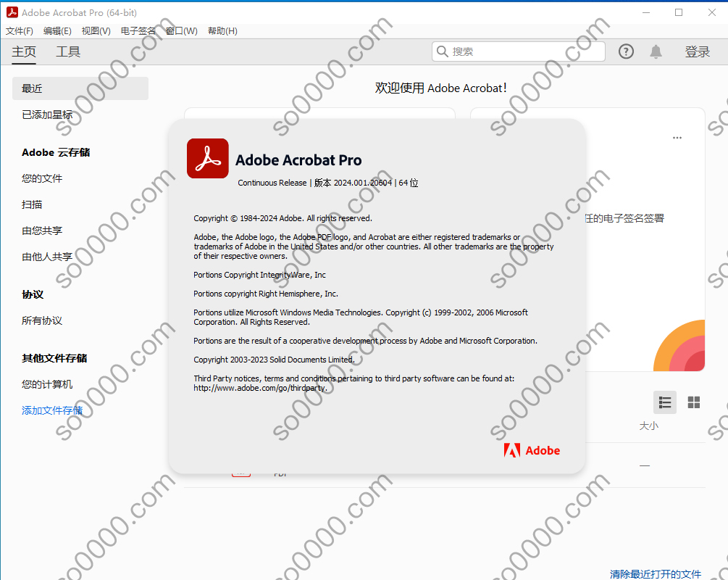Maximize the Acrobat window
The image size is (728, 580).
(679, 12)
